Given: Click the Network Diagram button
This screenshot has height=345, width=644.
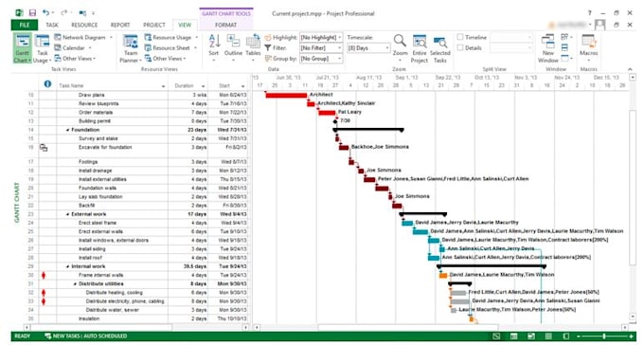Looking at the screenshot, I should pos(83,37).
